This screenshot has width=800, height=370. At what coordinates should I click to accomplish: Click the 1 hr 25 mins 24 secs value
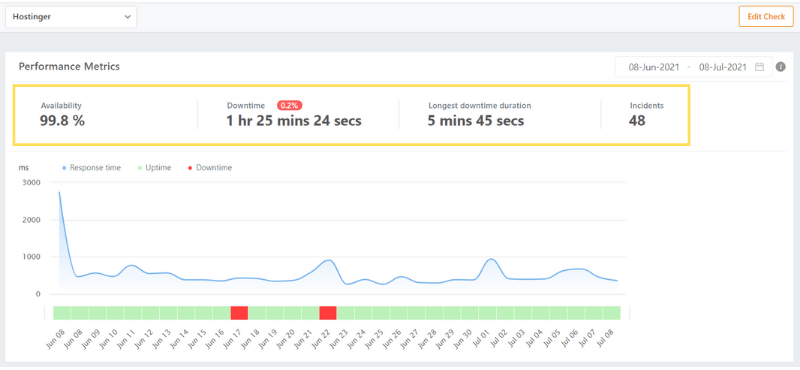coord(294,121)
